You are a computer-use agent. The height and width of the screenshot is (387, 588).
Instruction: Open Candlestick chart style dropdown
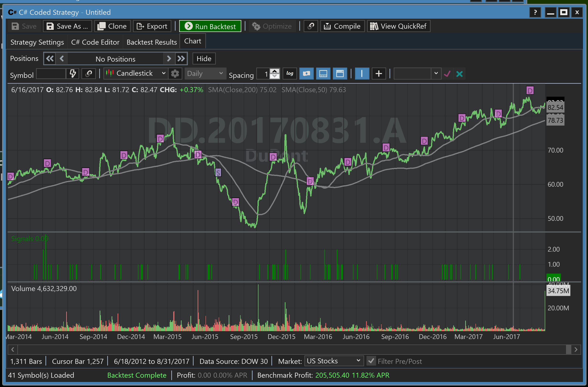[136, 74]
